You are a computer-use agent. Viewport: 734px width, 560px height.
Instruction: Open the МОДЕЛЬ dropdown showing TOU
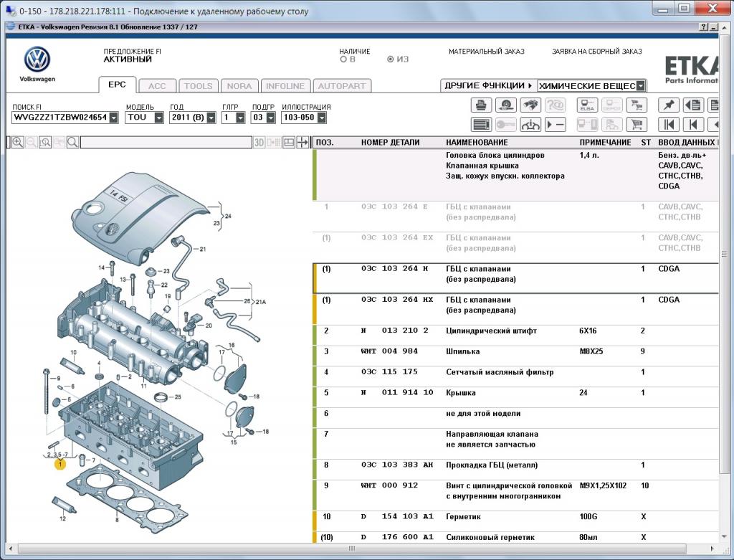click(158, 118)
